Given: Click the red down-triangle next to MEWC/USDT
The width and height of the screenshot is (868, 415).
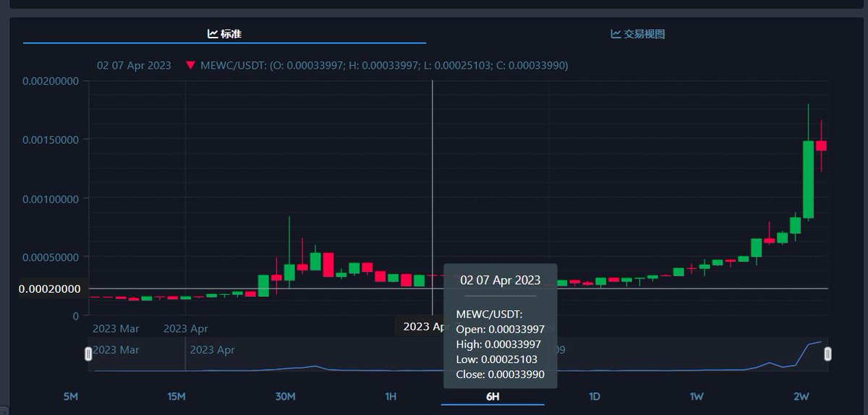Looking at the screenshot, I should click(x=191, y=66).
